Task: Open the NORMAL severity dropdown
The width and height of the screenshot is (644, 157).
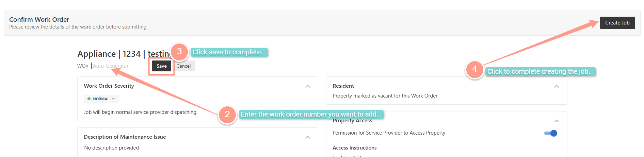Action: [101, 99]
